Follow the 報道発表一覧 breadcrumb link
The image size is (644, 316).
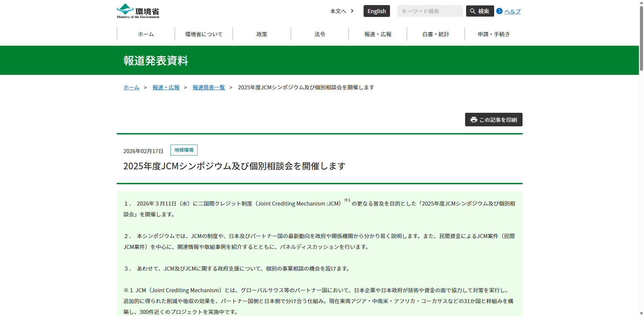click(208, 87)
